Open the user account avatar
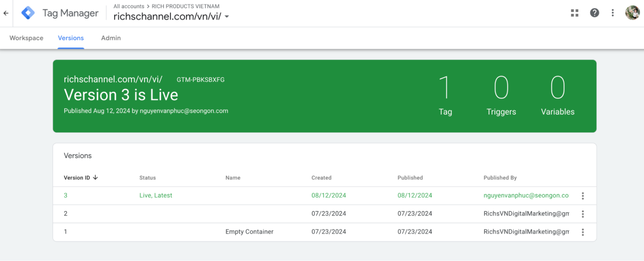This screenshot has width=644, height=261. (632, 13)
